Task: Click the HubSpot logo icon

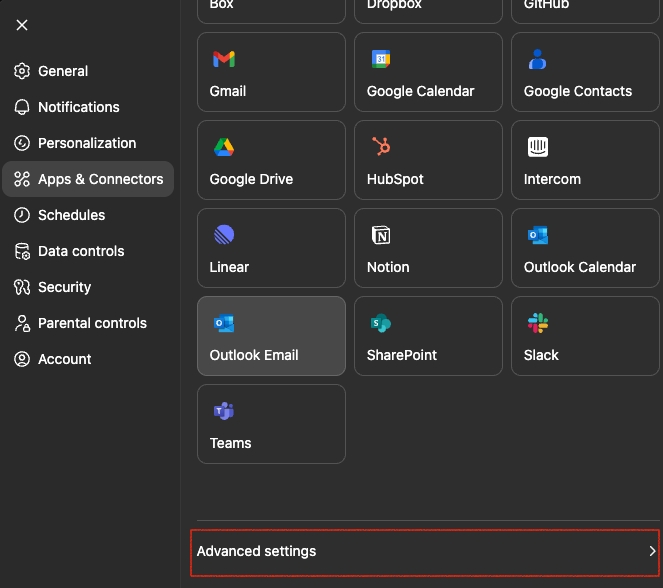Action: tap(381, 148)
